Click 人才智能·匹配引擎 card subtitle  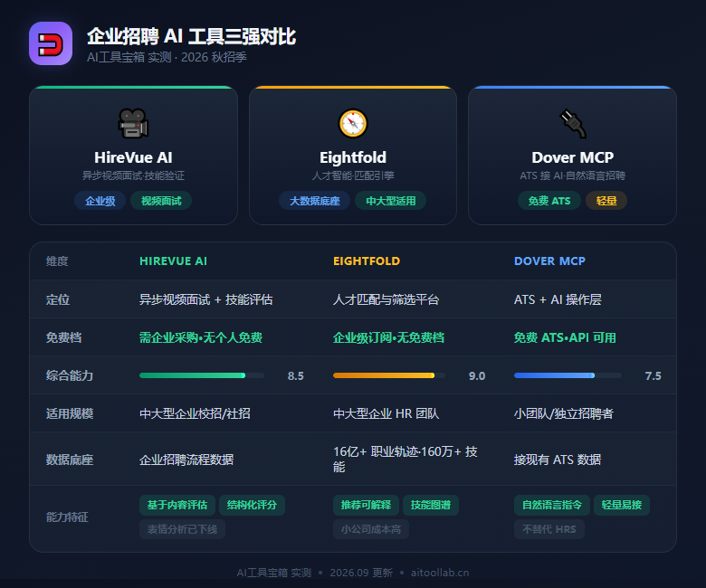point(353,175)
